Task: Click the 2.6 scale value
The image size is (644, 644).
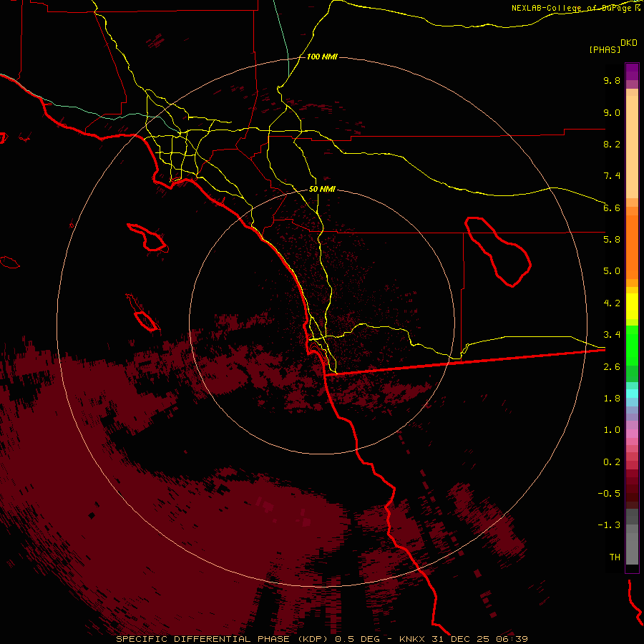Action: 612,367
